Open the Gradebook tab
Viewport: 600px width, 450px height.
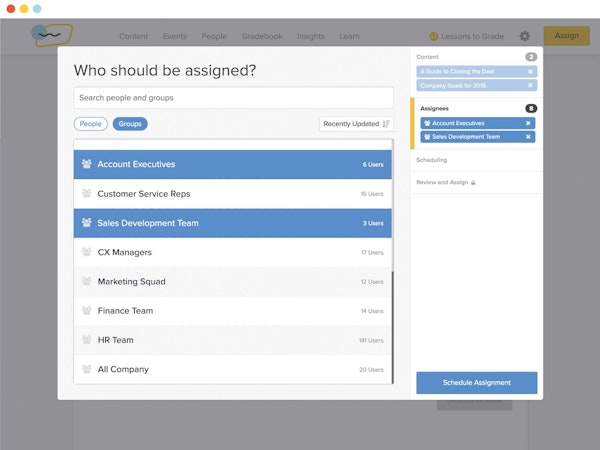pyautogui.click(x=262, y=36)
